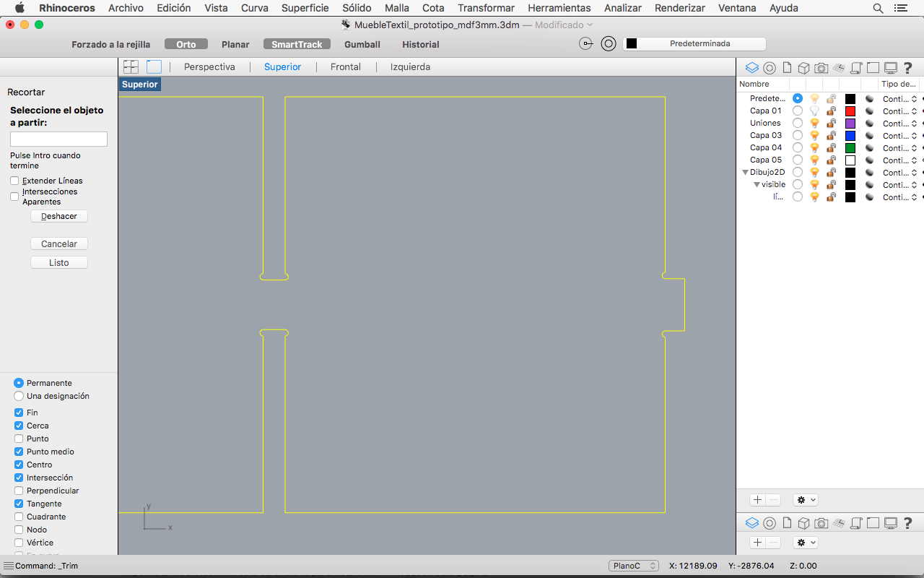
Task: Open the Renderizar menu
Action: [x=680, y=8]
